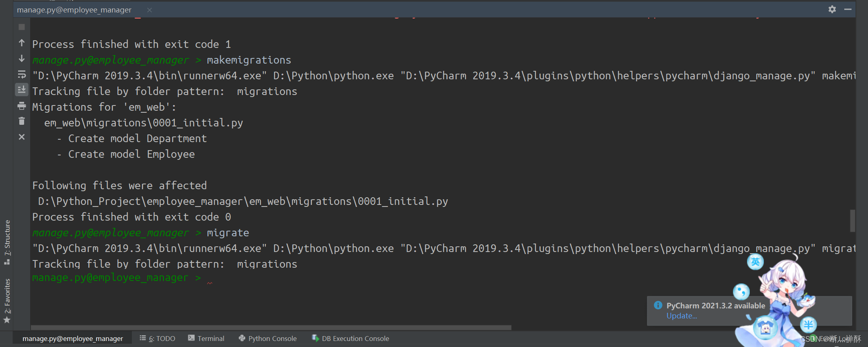Click the Update... link in notification
868x347 pixels.
click(681, 316)
